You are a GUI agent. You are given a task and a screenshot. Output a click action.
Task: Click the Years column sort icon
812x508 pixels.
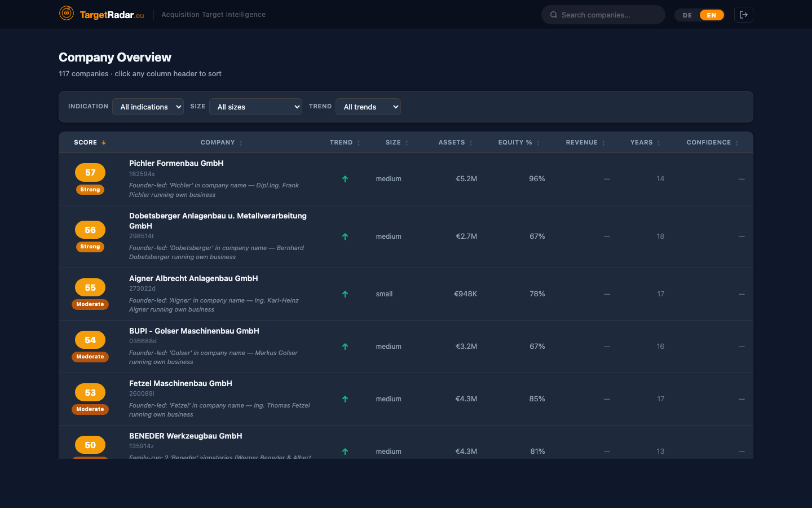click(659, 143)
